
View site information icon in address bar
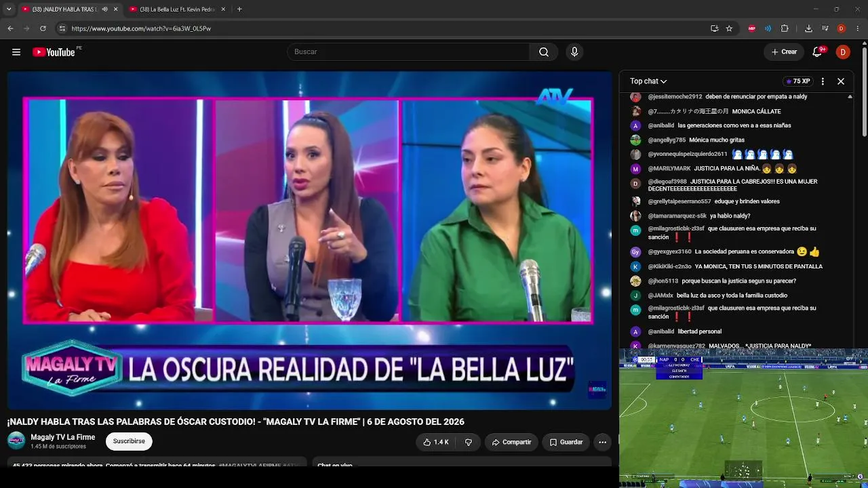[62, 28]
